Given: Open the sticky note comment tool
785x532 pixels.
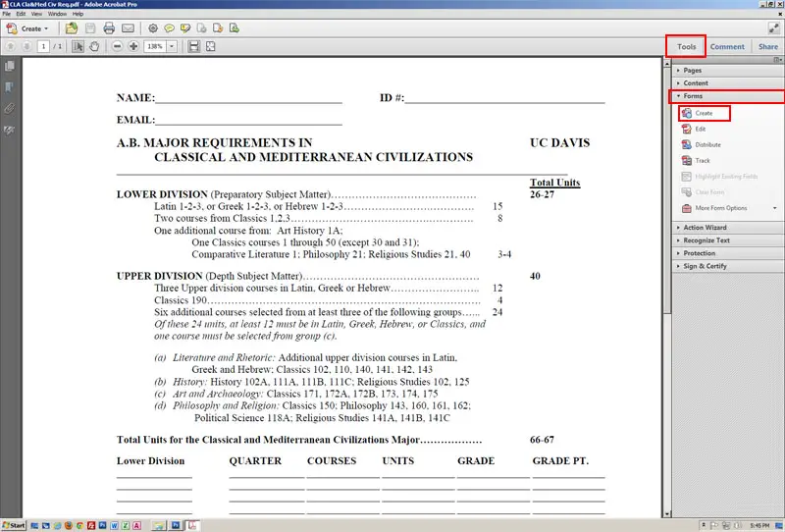Looking at the screenshot, I should tap(169, 28).
